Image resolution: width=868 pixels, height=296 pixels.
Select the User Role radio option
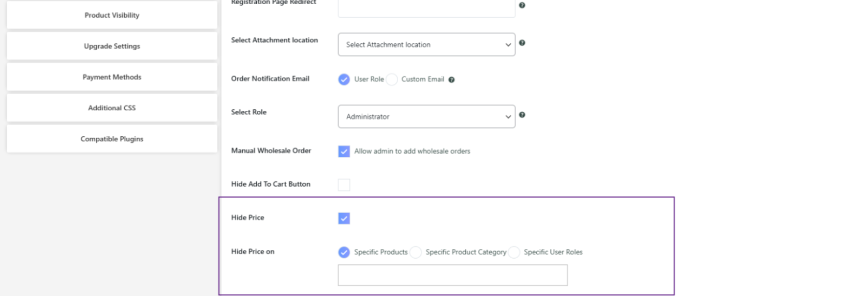click(344, 79)
